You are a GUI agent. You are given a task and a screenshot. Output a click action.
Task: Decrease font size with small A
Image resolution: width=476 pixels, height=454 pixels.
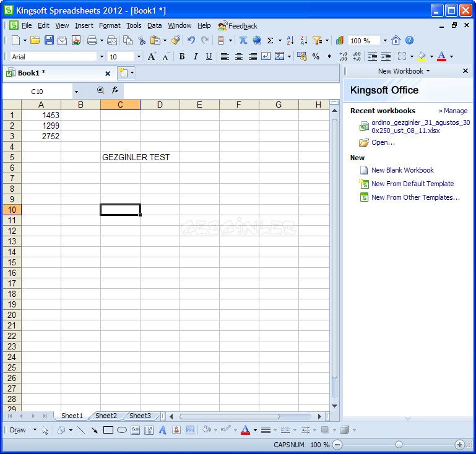(x=166, y=56)
